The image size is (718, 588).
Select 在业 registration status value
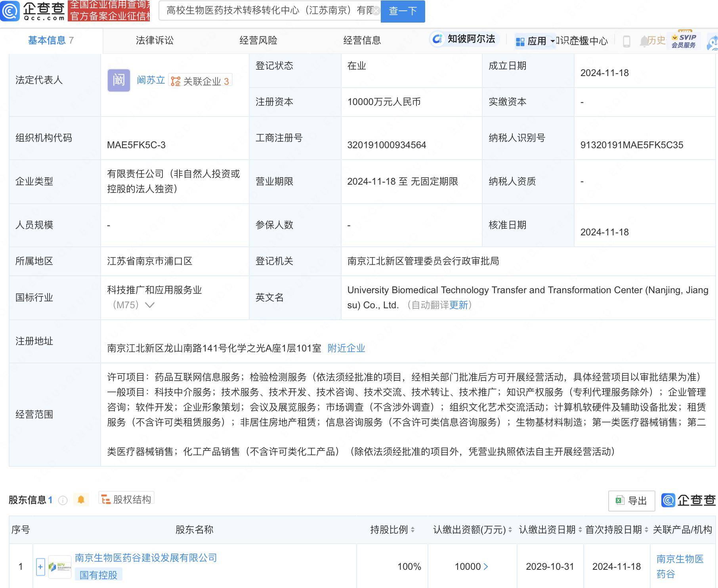[x=357, y=66]
